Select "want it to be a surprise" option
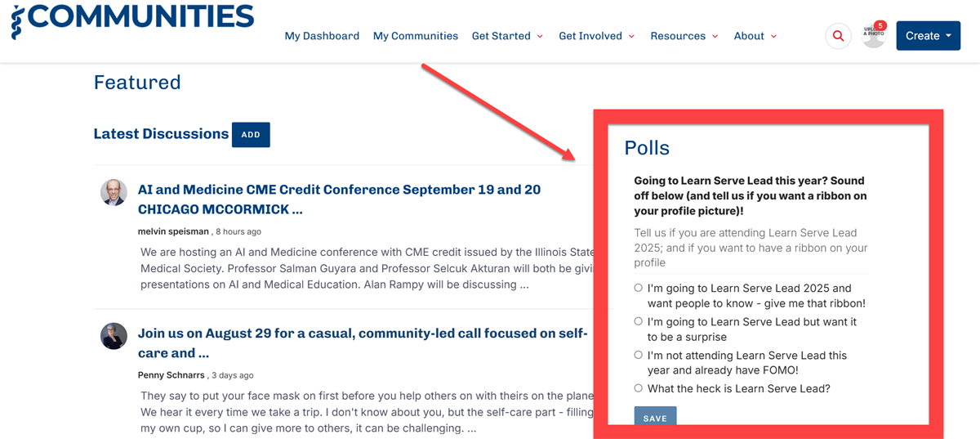Image resolution: width=980 pixels, height=439 pixels. pyautogui.click(x=639, y=321)
